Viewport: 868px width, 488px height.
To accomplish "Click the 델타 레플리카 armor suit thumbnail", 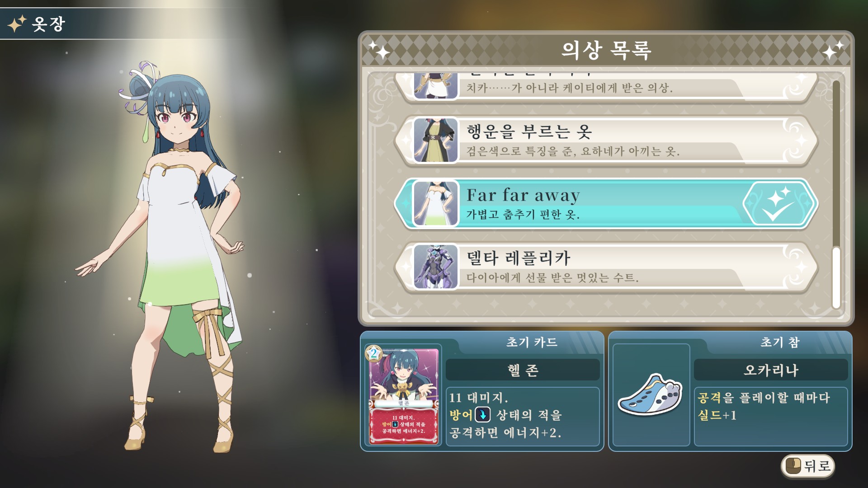I will (436, 267).
